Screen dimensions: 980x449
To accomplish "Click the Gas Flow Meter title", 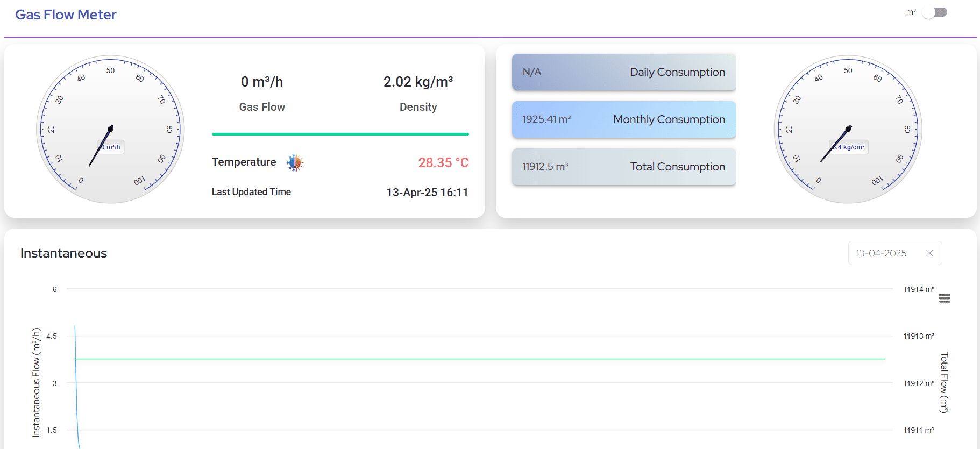I will click(66, 15).
